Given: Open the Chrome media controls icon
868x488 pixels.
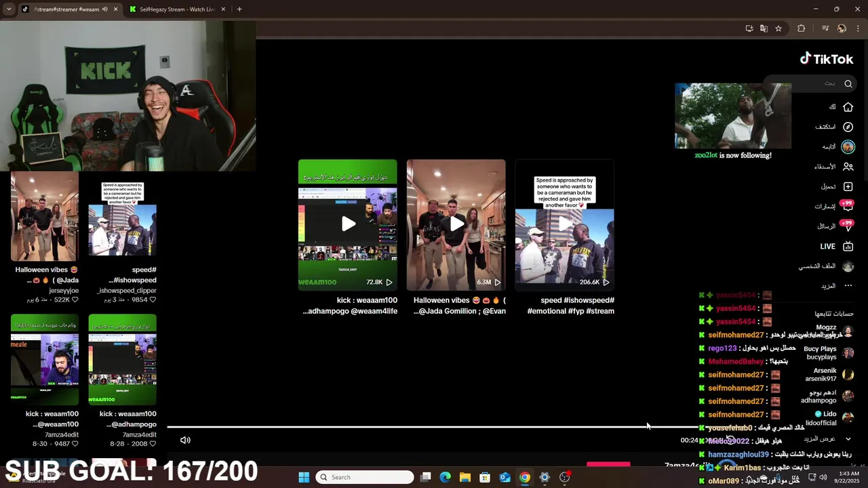Looking at the screenshot, I should (x=825, y=28).
